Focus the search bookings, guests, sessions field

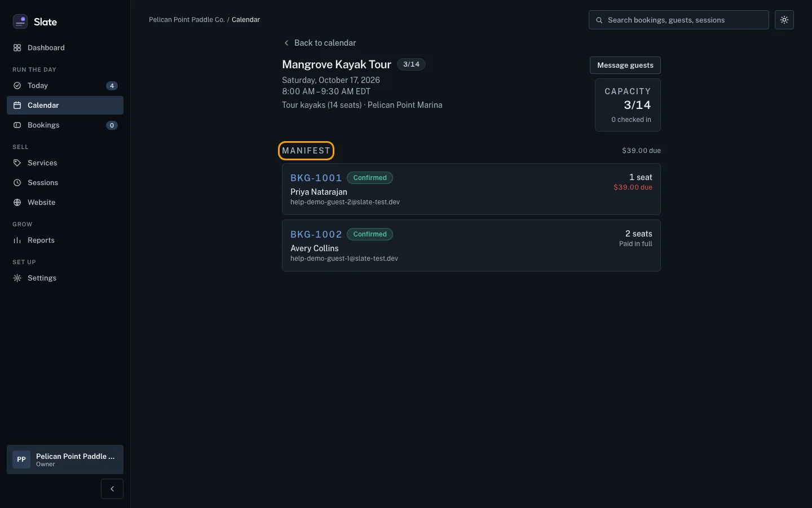[x=679, y=20]
